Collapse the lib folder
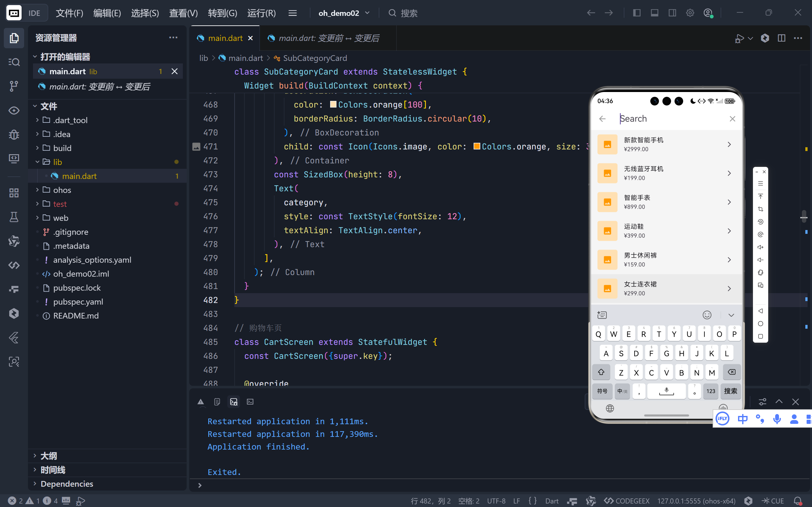Viewport: 812px width, 507px height. point(57,162)
